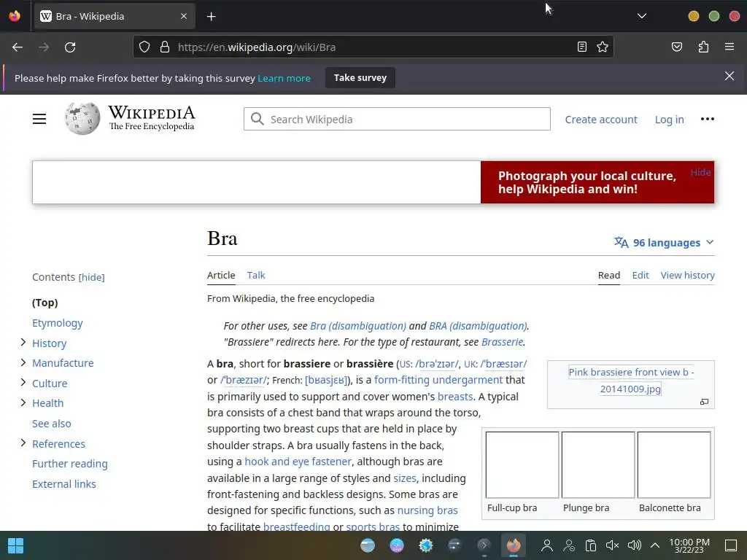Click the Balconette bra thumbnail
This screenshot has width=747, height=560.
point(673,464)
